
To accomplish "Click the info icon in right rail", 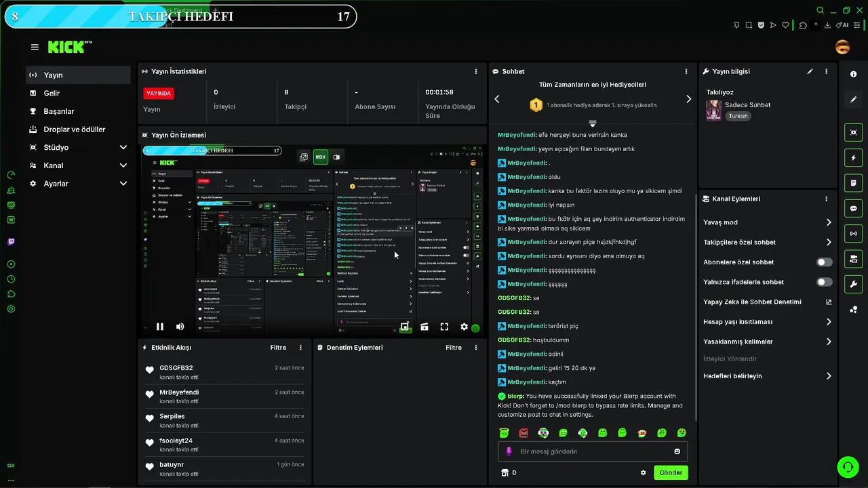I will [854, 74].
